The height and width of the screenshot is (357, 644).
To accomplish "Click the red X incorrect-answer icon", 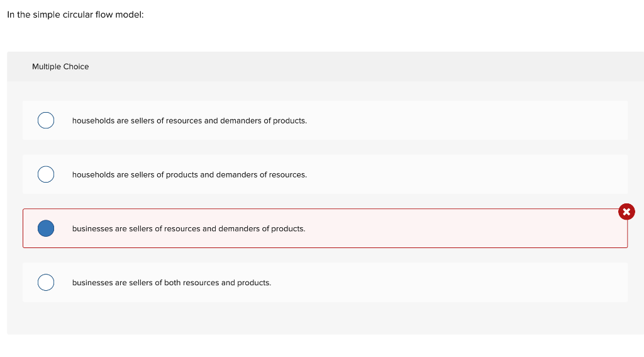I will click(626, 212).
